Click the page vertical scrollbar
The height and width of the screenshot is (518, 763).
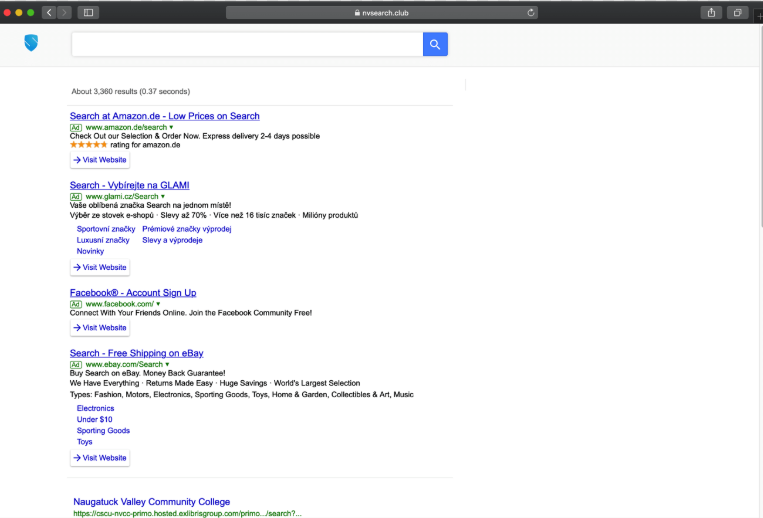(760, 126)
